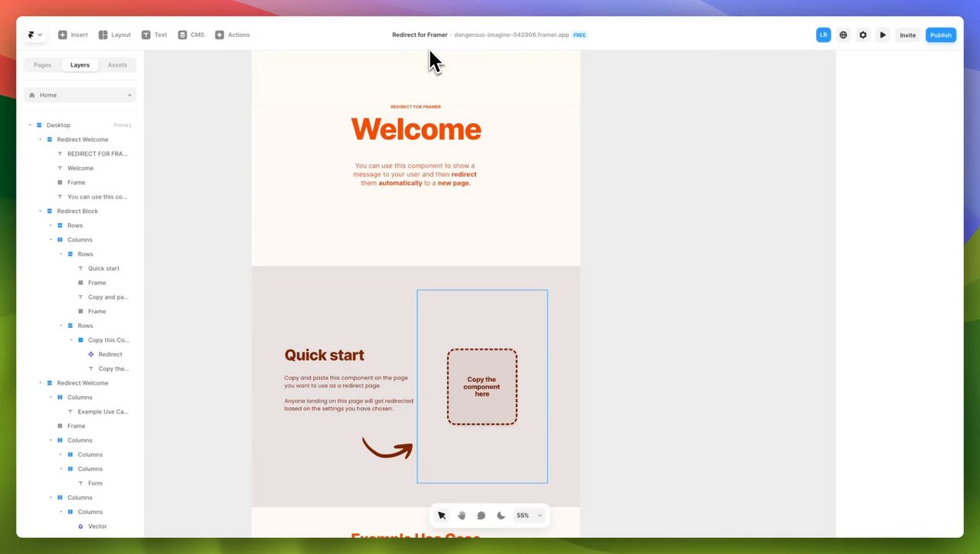Screen dimensions: 980x554
Task: Click the Home page house icon
Action: [x=32, y=95]
